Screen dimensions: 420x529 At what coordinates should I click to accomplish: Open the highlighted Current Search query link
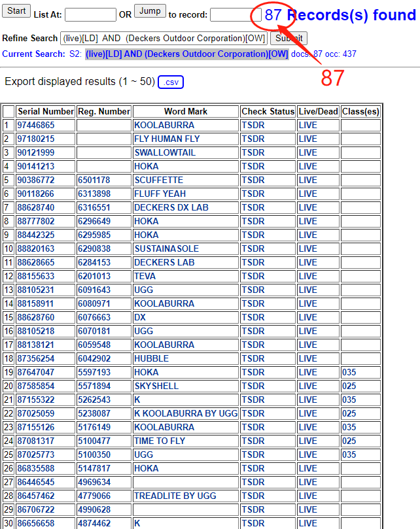coord(186,54)
